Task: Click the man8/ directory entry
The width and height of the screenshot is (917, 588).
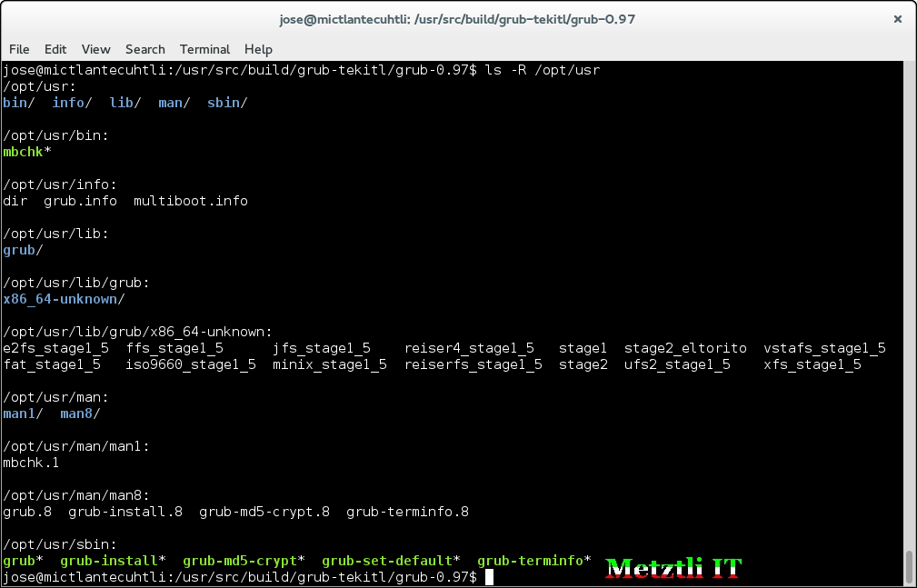Action: tap(80, 414)
